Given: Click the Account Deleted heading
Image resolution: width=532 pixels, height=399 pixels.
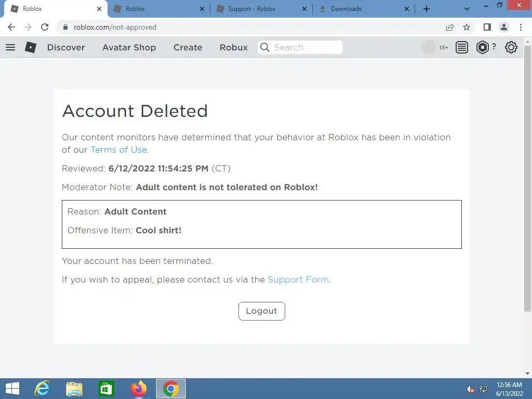Looking at the screenshot, I should point(135,111).
